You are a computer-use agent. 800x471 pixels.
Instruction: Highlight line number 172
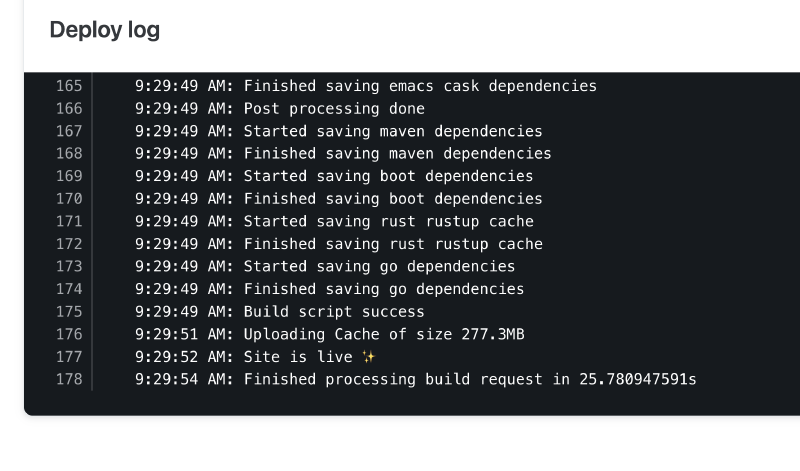pos(69,244)
